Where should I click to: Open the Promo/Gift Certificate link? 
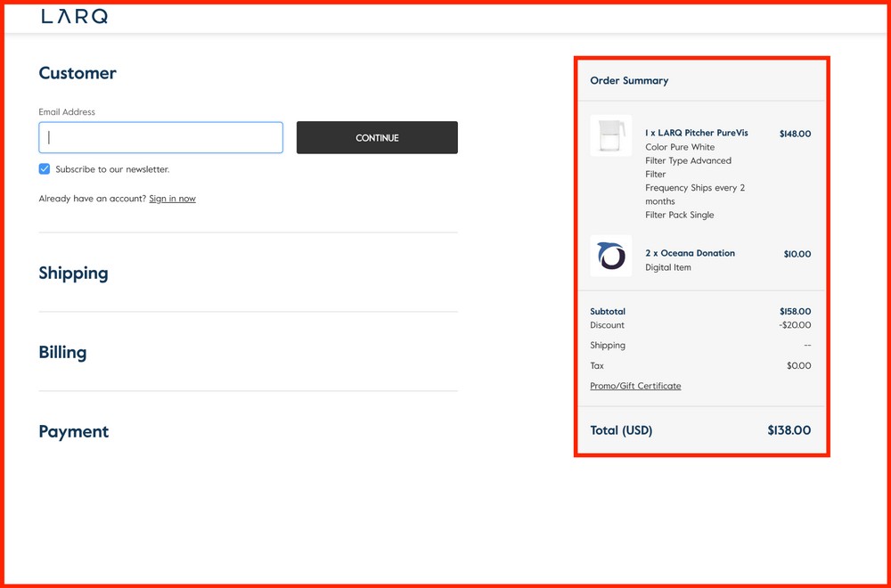click(635, 386)
